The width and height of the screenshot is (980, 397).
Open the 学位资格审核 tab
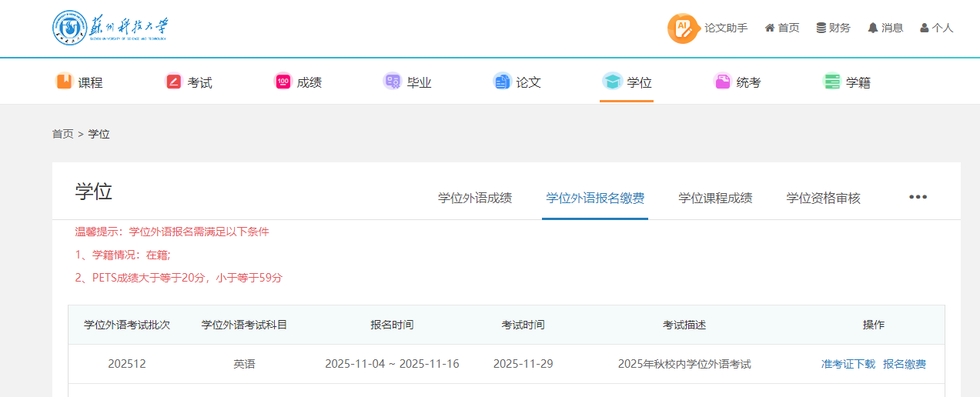click(x=823, y=198)
